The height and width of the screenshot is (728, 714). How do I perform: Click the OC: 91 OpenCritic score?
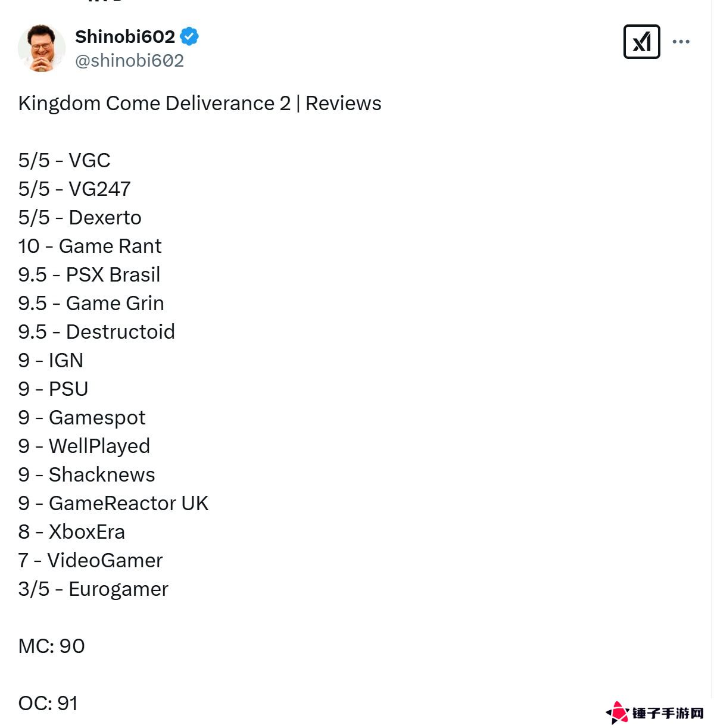(48, 704)
